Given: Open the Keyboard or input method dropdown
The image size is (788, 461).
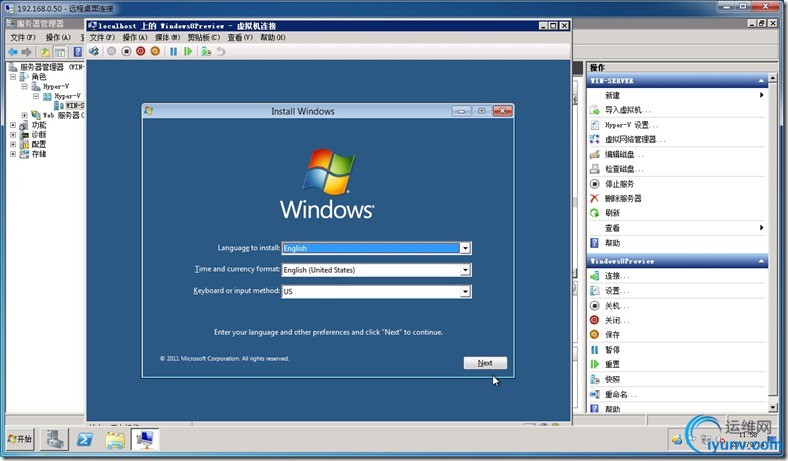Looking at the screenshot, I should 465,292.
